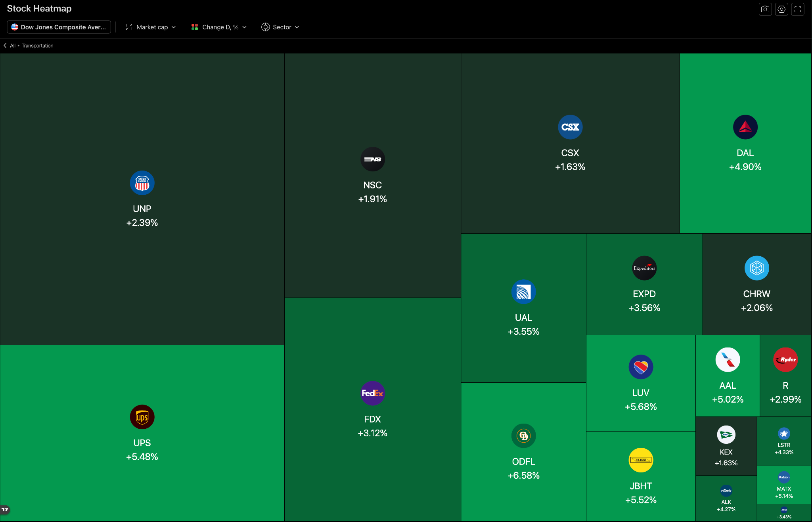This screenshot has width=812, height=522.
Task: Click the Transportation breadcrumb label
Action: click(37, 46)
